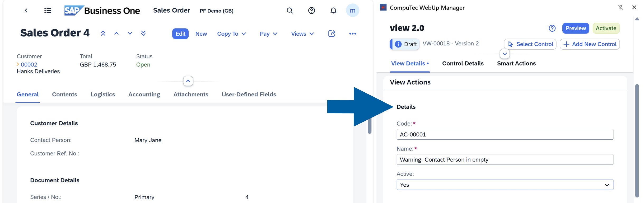
Task: Go to the next record arrow
Action: click(130, 34)
